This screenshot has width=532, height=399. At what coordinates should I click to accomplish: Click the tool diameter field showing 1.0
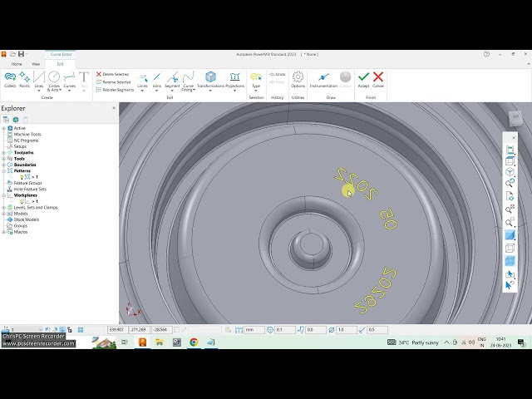347,330
